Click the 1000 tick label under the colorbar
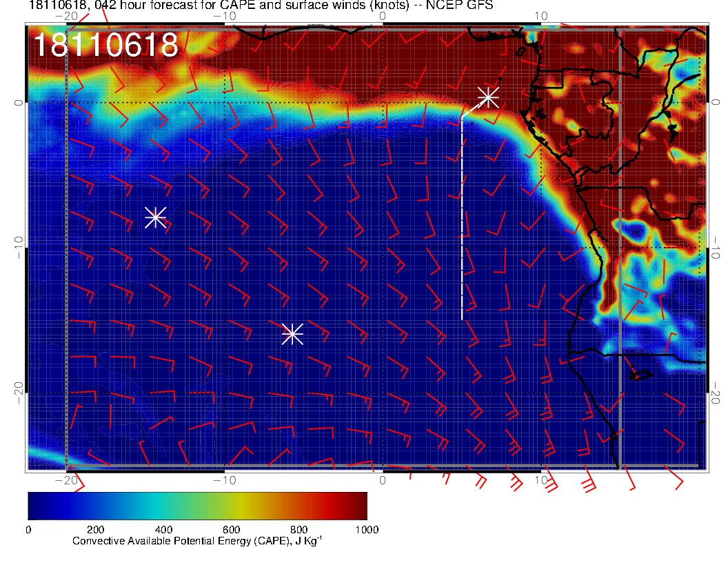Image resolution: width=728 pixels, height=563 pixels. (x=367, y=529)
